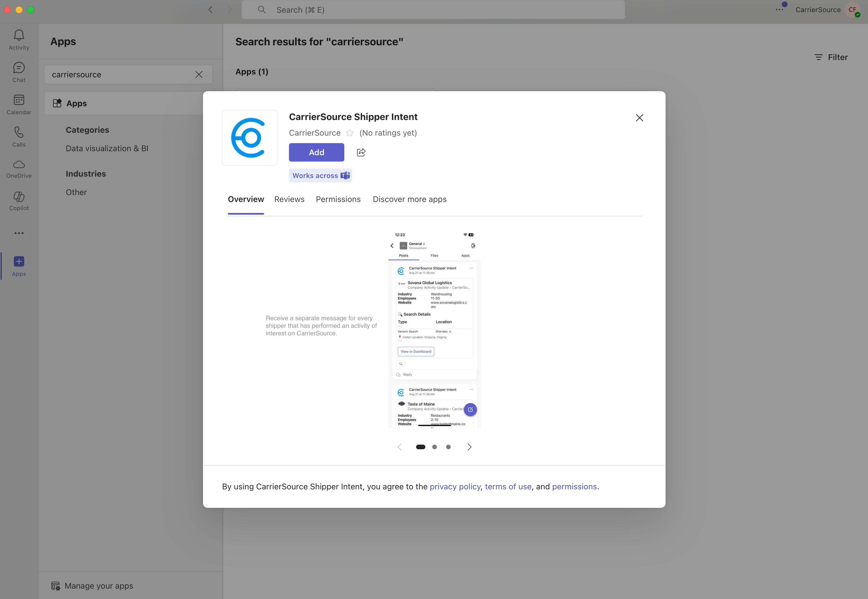Screen dimensions: 868x599
Task: Click the Filter icon in search results
Action: tap(818, 57)
